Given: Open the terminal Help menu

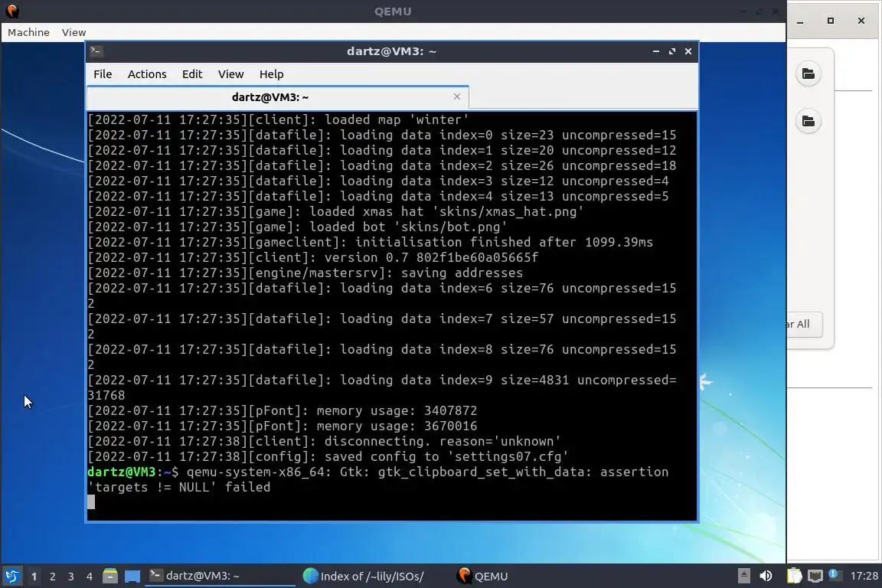Looking at the screenshot, I should 271,73.
